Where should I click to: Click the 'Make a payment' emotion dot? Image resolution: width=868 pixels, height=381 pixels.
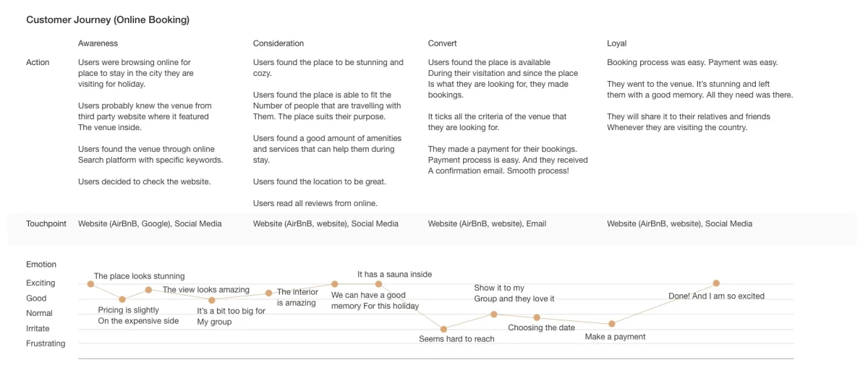612,324
